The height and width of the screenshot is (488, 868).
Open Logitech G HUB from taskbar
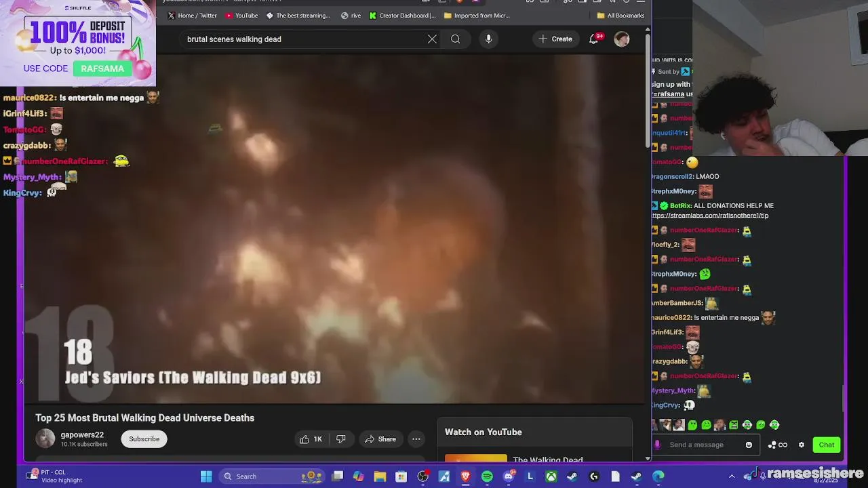pos(594,476)
